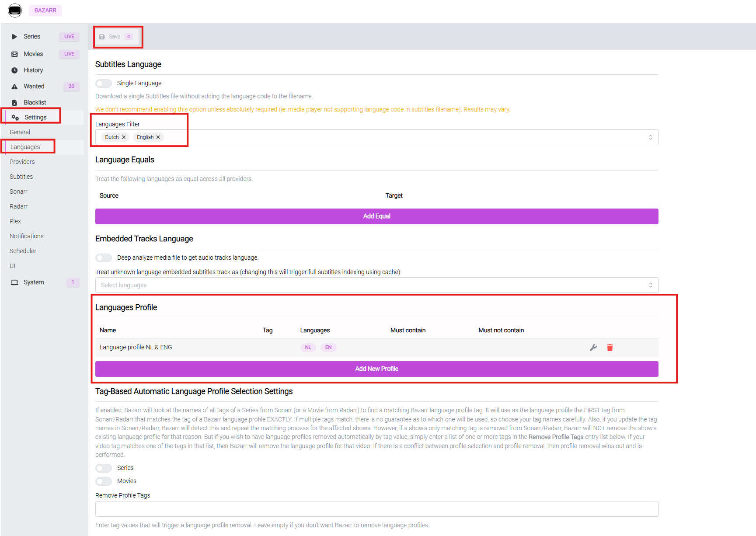This screenshot has width=756, height=536.
Task: Click Add New Profile button
Action: tap(376, 369)
